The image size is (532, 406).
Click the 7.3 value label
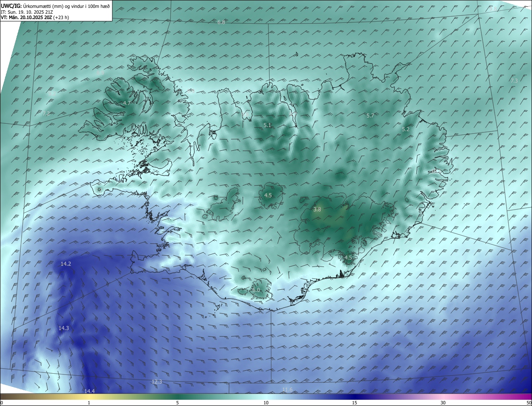tap(514, 81)
